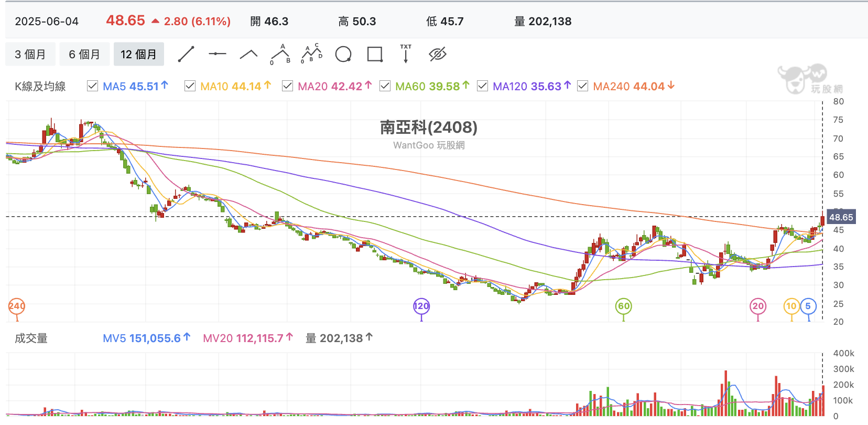Select the rectangle drawing tool
868x425 pixels.
[375, 54]
